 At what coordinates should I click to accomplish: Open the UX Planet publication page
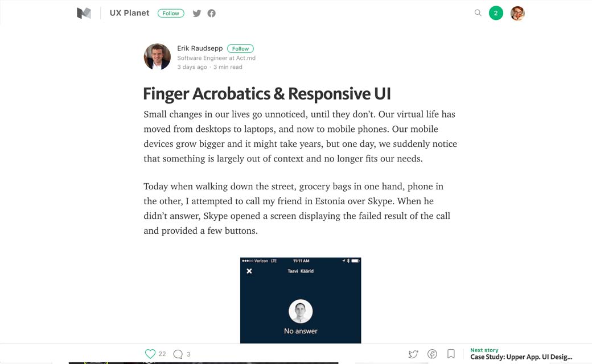129,13
